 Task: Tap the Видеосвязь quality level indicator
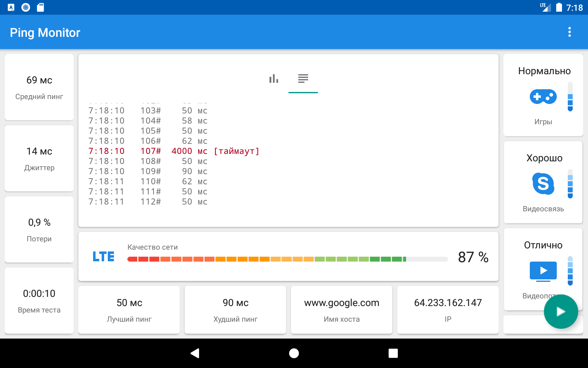click(x=570, y=184)
